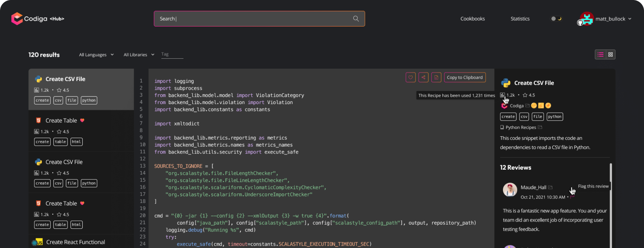Click the 'Oct 21, 2021 10:30 AM' review date
The width and height of the screenshot is (644, 248).
pos(543,197)
